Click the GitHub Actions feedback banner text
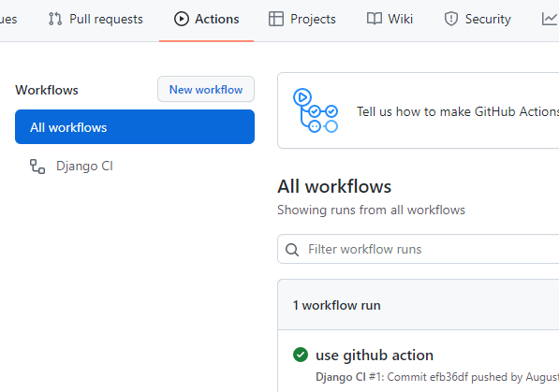The height and width of the screenshot is (392, 559). pyautogui.click(x=458, y=111)
